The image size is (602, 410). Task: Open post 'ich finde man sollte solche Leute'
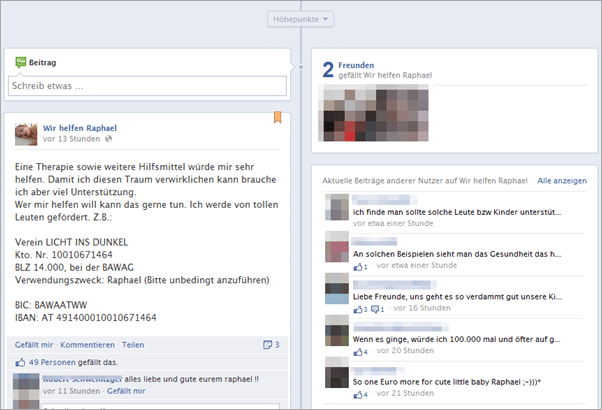(457, 212)
